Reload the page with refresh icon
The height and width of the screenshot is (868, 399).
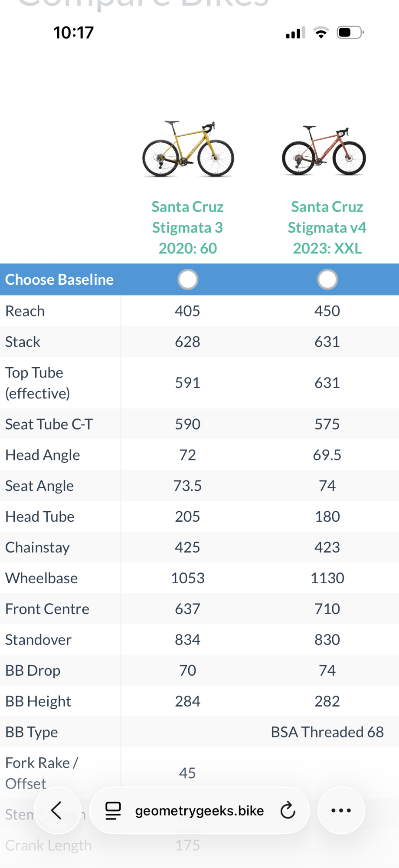[288, 810]
